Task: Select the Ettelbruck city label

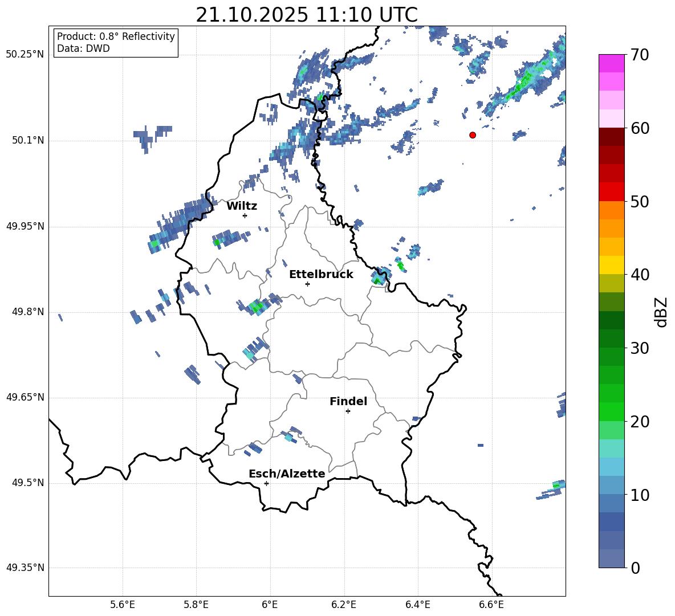Action: [321, 275]
